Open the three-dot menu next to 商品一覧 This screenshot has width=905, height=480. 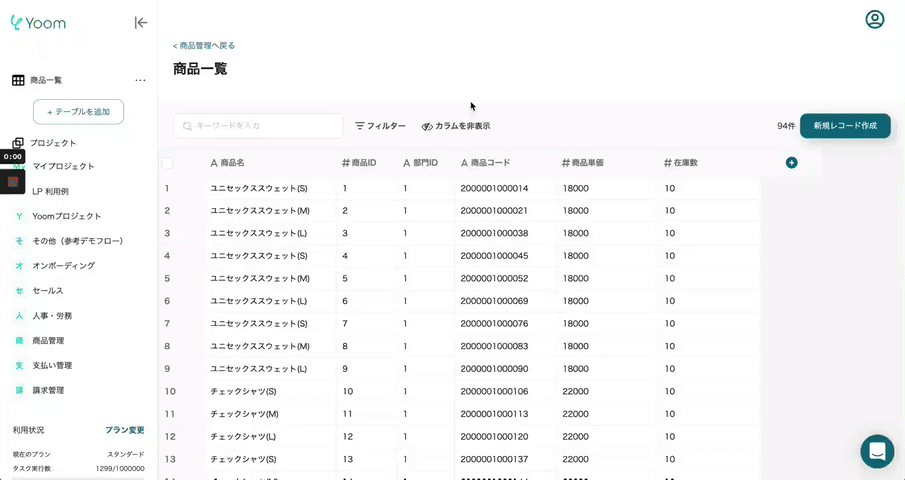(x=140, y=80)
